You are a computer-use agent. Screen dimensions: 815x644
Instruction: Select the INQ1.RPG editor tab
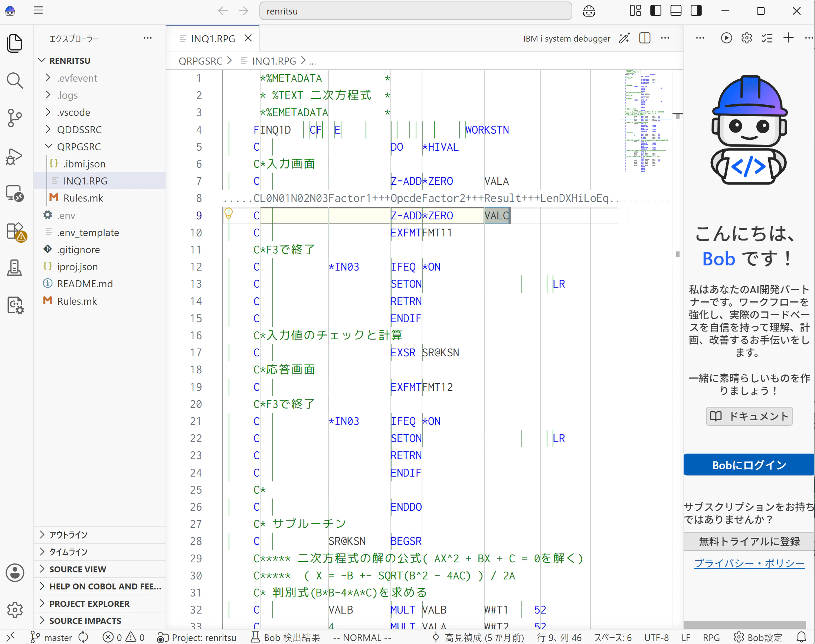click(213, 39)
